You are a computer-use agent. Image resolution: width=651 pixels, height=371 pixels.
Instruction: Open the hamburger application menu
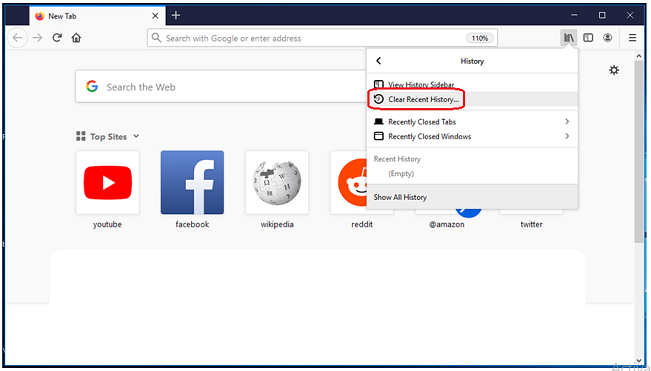[632, 38]
